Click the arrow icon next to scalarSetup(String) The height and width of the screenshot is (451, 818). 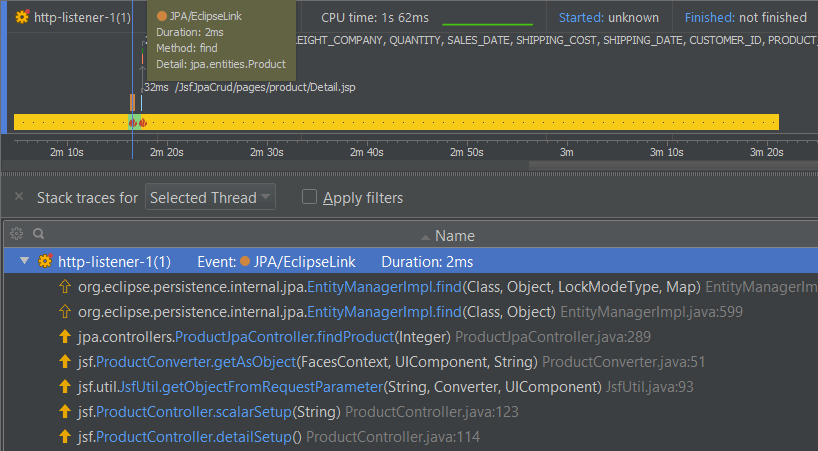pyautogui.click(x=65, y=411)
